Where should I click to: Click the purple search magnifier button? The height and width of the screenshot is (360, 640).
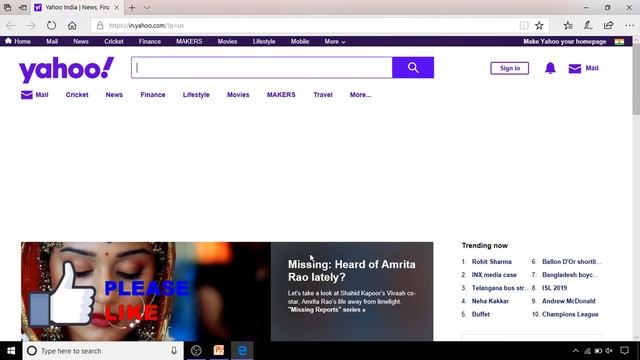tap(413, 67)
